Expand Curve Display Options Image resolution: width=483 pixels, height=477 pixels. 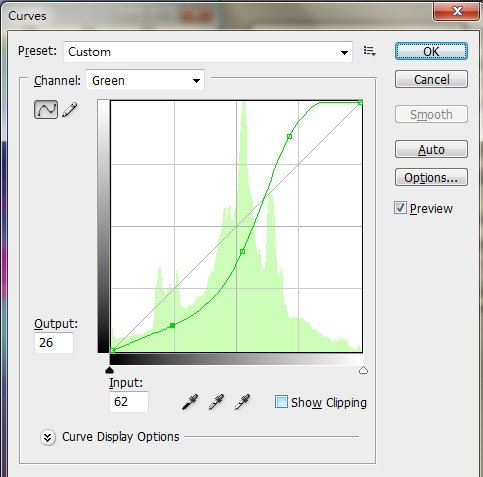48,437
